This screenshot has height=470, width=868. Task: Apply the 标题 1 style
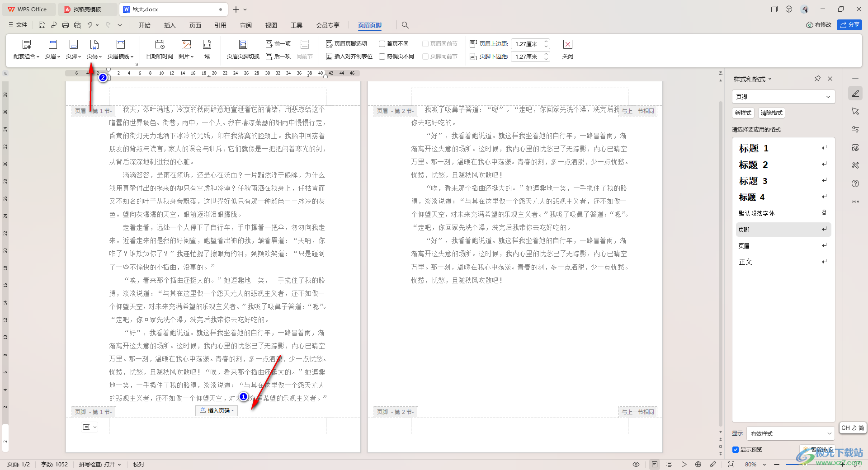point(783,148)
